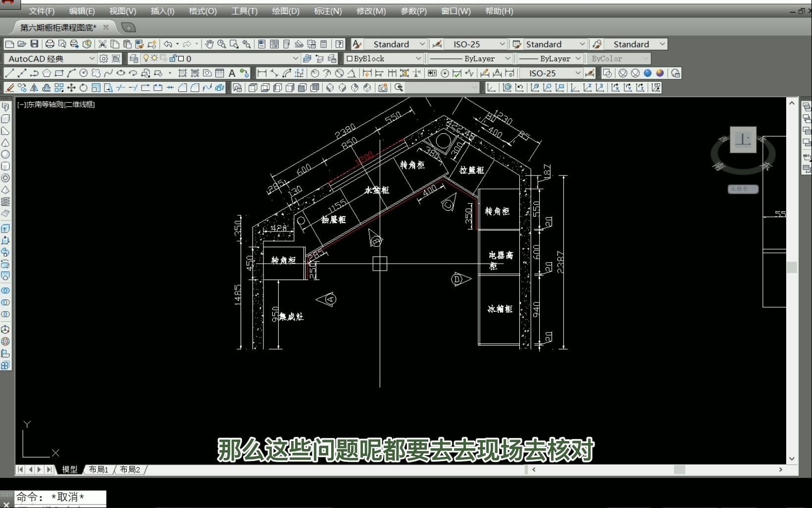Toggle layer 0 lock padlock icon
812x508 pixels.
173,58
